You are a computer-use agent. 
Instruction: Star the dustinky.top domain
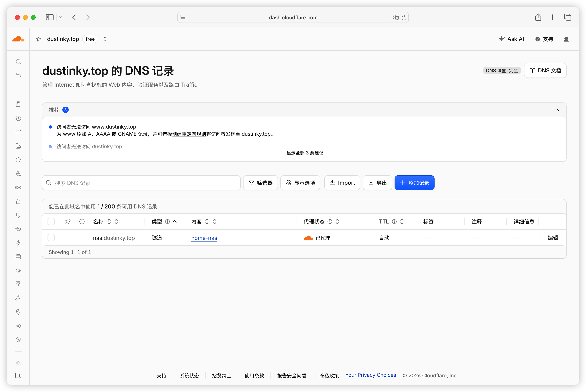click(x=39, y=39)
